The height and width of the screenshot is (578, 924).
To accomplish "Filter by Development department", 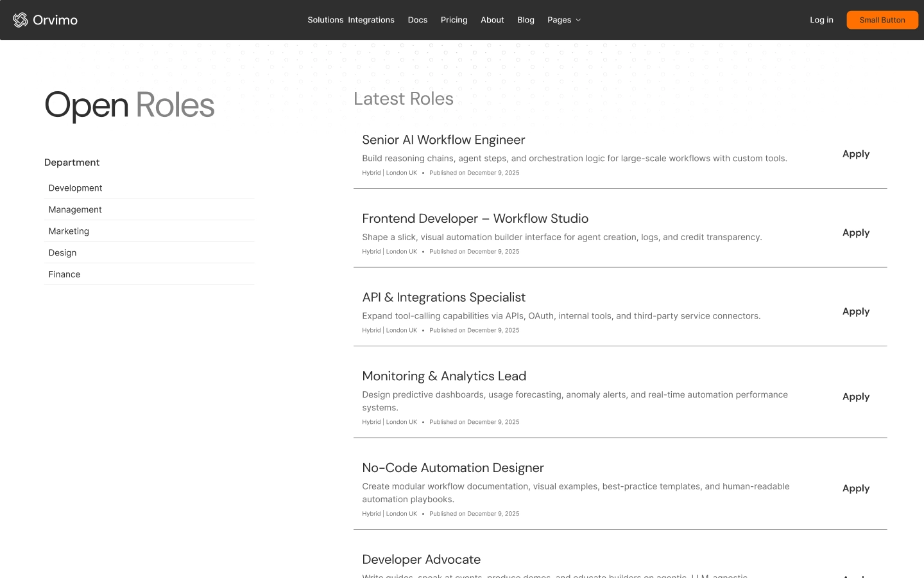I will coord(149,188).
